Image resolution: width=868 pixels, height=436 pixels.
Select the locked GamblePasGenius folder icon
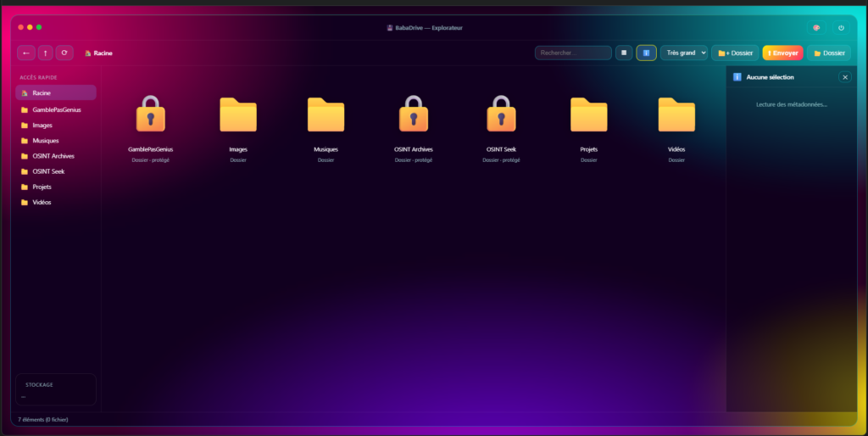(151, 114)
